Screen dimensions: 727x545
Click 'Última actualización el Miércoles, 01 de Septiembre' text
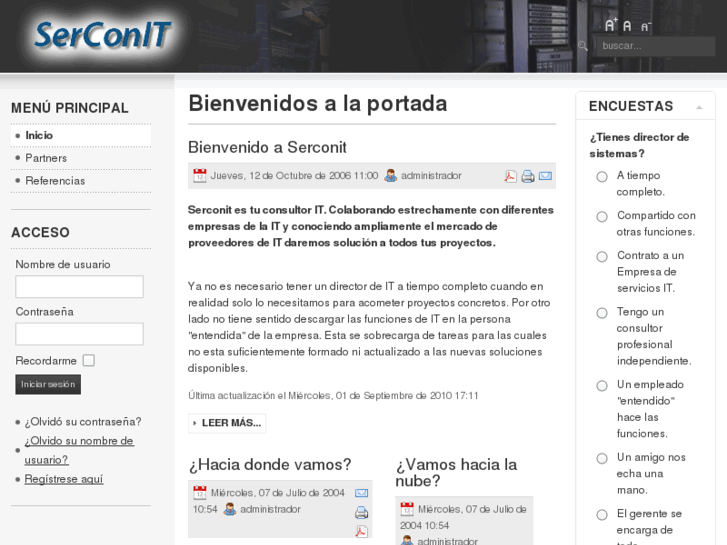(333, 396)
